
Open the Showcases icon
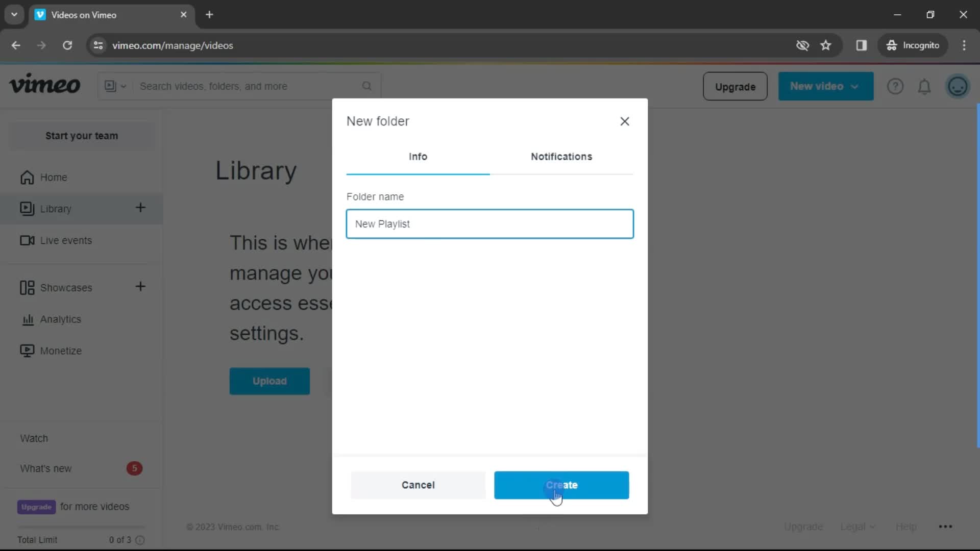[x=26, y=287]
